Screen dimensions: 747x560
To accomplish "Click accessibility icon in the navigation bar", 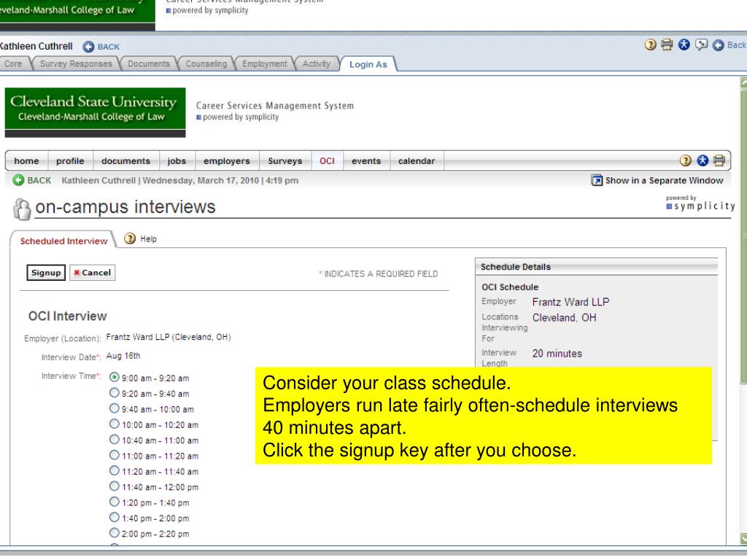I will click(703, 160).
